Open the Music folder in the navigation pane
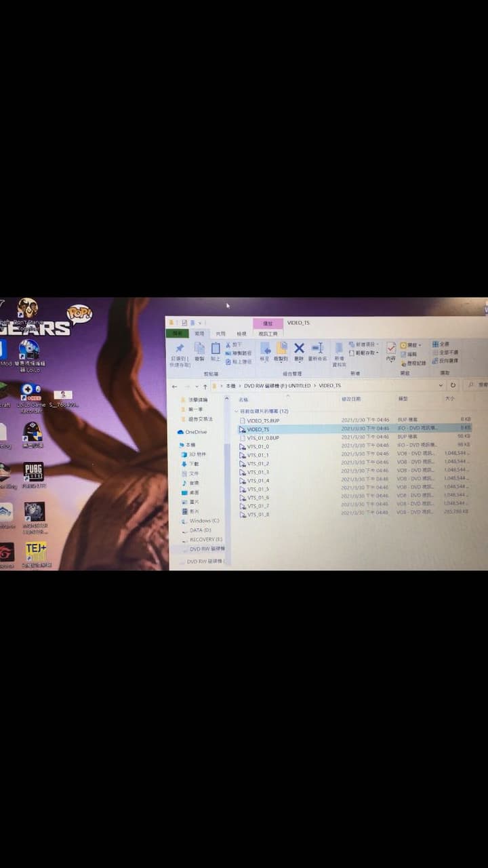The width and height of the screenshot is (488, 868). tap(190, 483)
